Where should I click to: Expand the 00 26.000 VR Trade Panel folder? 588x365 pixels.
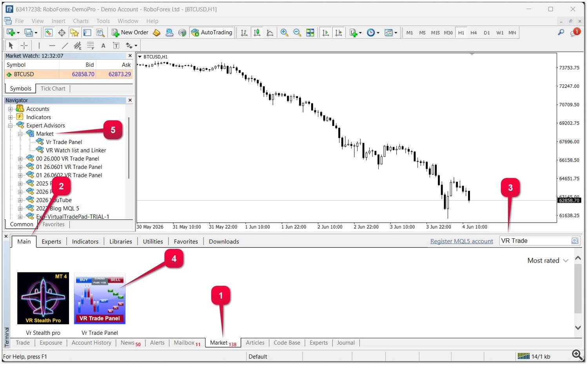(20, 159)
